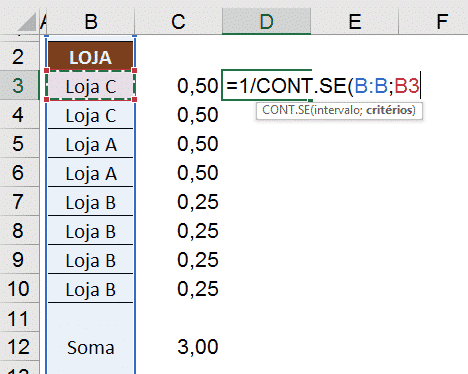The width and height of the screenshot is (468, 374).
Task: Click cell C9 value 0,25
Action: pos(178,259)
